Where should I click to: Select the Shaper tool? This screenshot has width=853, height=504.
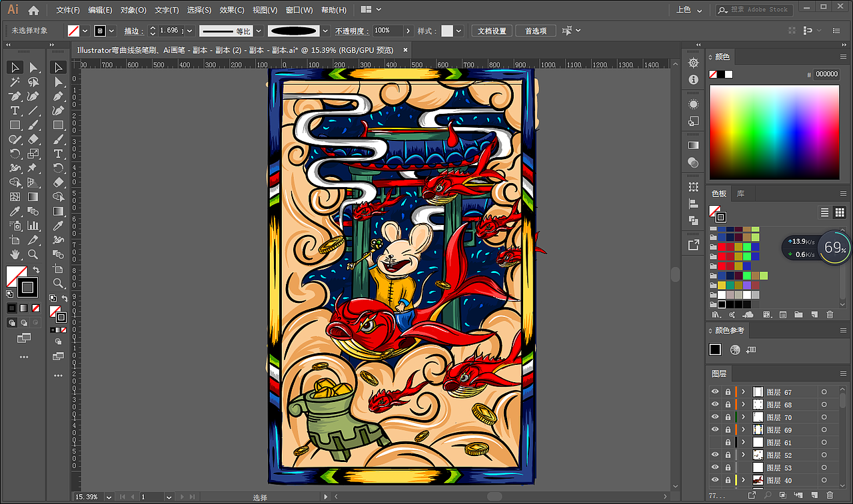click(15, 140)
